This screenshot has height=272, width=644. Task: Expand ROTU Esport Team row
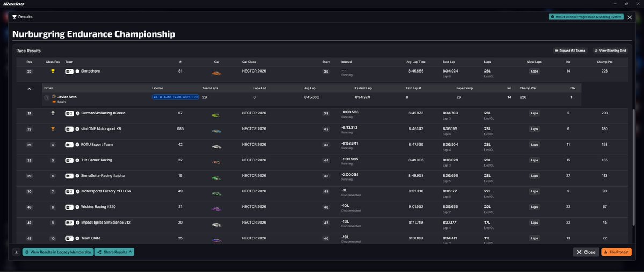77,145
